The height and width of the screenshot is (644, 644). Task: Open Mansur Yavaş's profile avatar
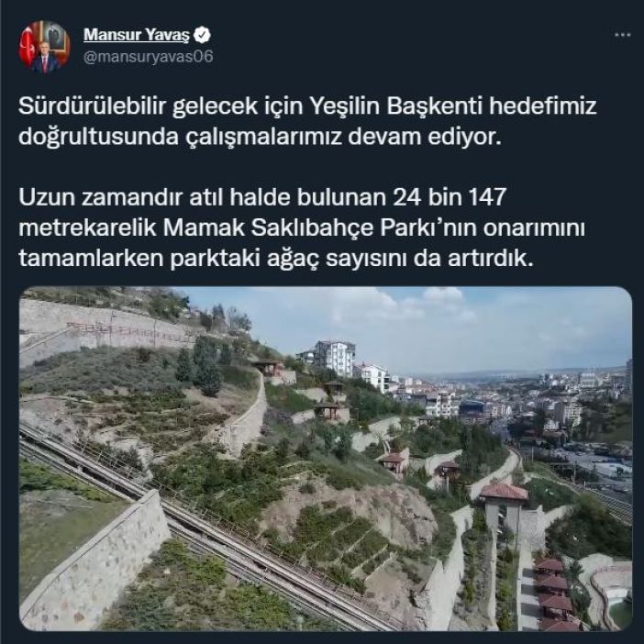pos(44,46)
